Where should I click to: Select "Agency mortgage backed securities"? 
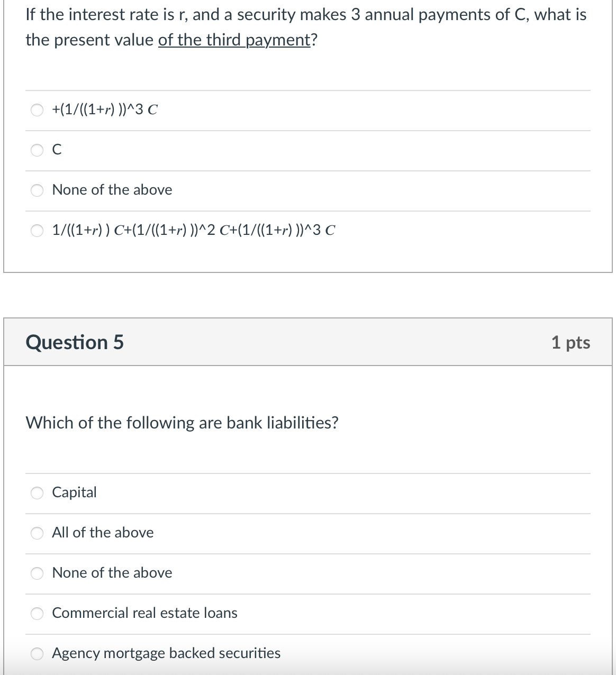coord(37,654)
